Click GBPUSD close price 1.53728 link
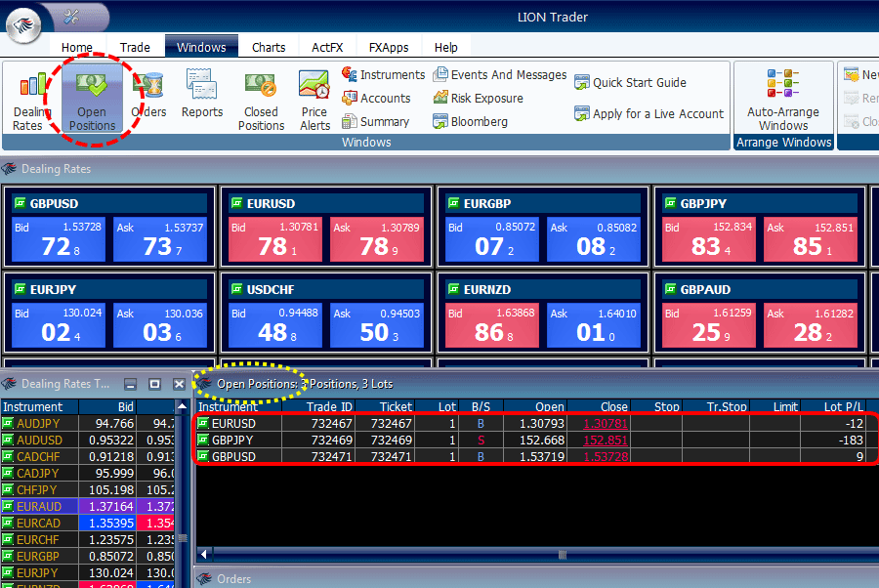 coord(606,456)
